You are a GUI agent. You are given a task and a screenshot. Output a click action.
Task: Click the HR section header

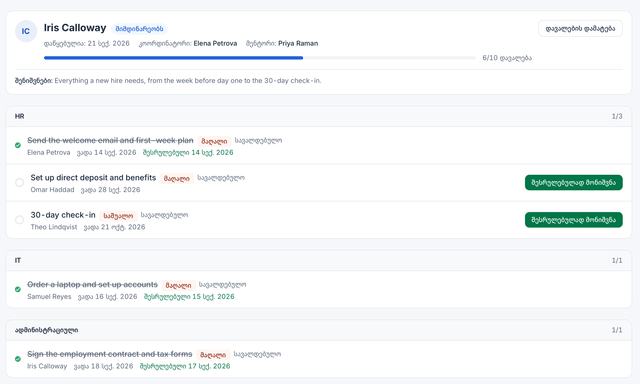coord(319,116)
